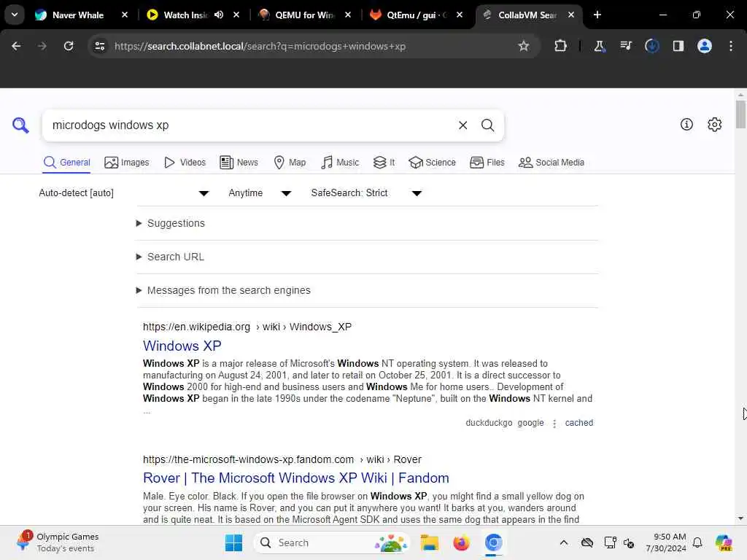Switch to the Watch Inside tab
Viewport: 747px width, 560px height.
point(185,15)
